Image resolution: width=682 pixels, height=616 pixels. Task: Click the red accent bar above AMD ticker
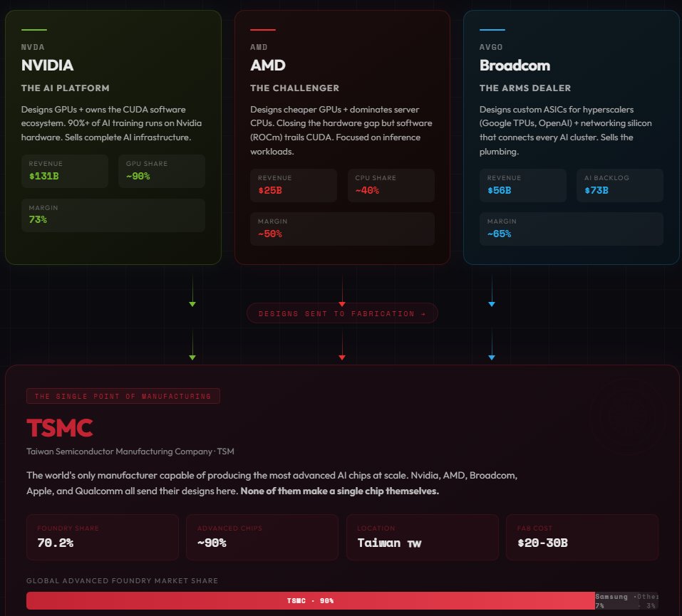[x=263, y=30]
